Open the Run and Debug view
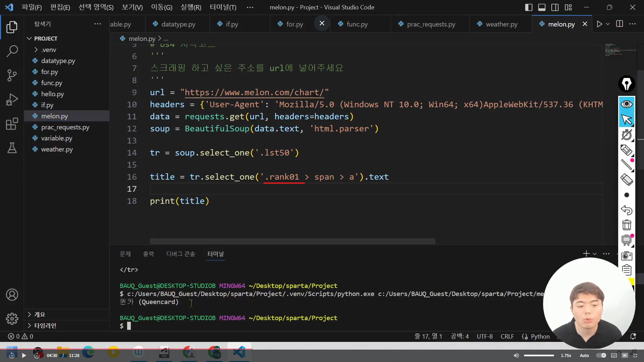The image size is (644, 362). pos(12,100)
